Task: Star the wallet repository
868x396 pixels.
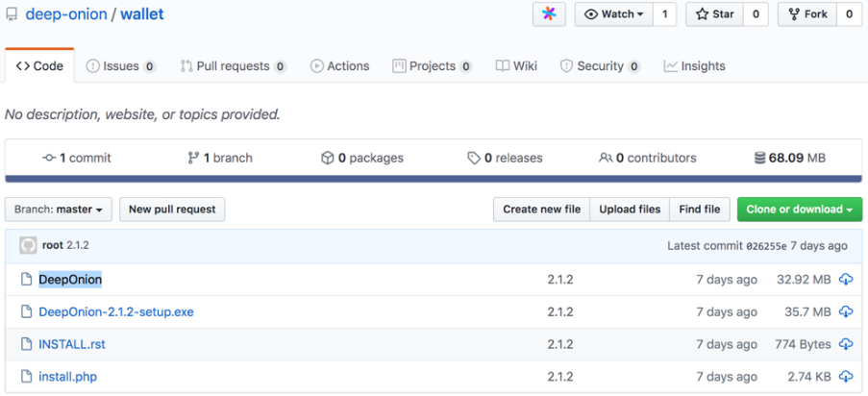Action: click(x=715, y=14)
